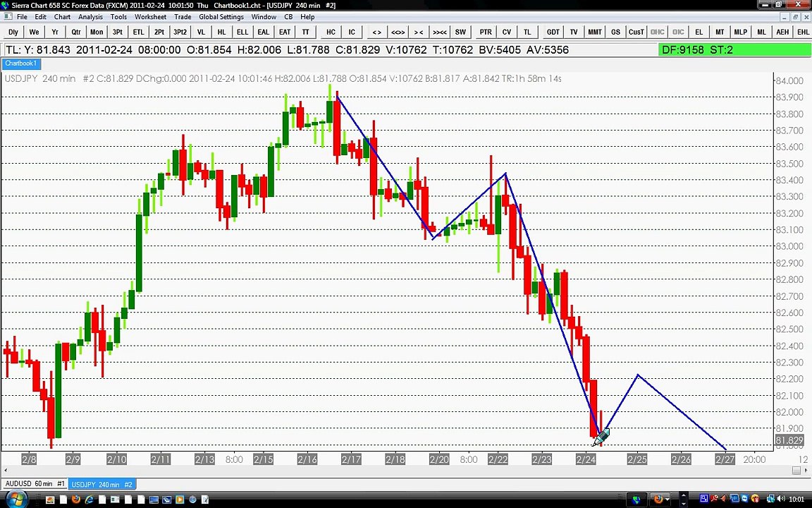
Task: Choose the Yr yearly timeframe button
Action: [x=55, y=32]
